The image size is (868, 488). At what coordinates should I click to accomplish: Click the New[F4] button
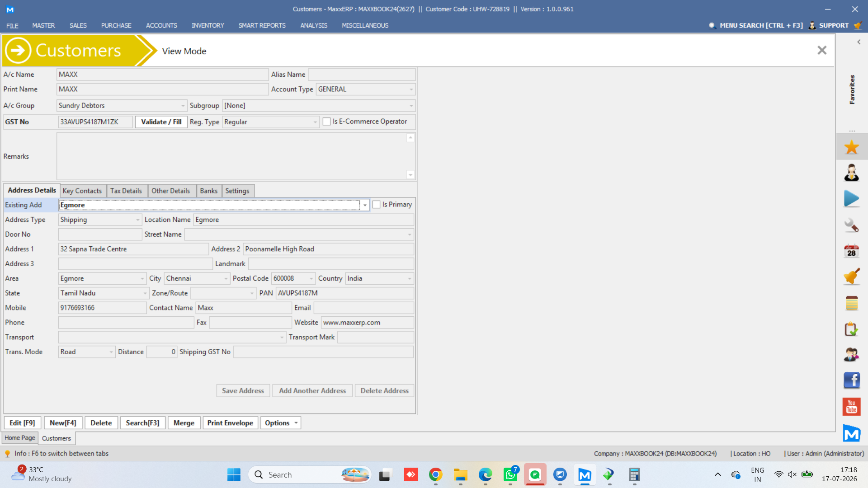click(x=63, y=423)
